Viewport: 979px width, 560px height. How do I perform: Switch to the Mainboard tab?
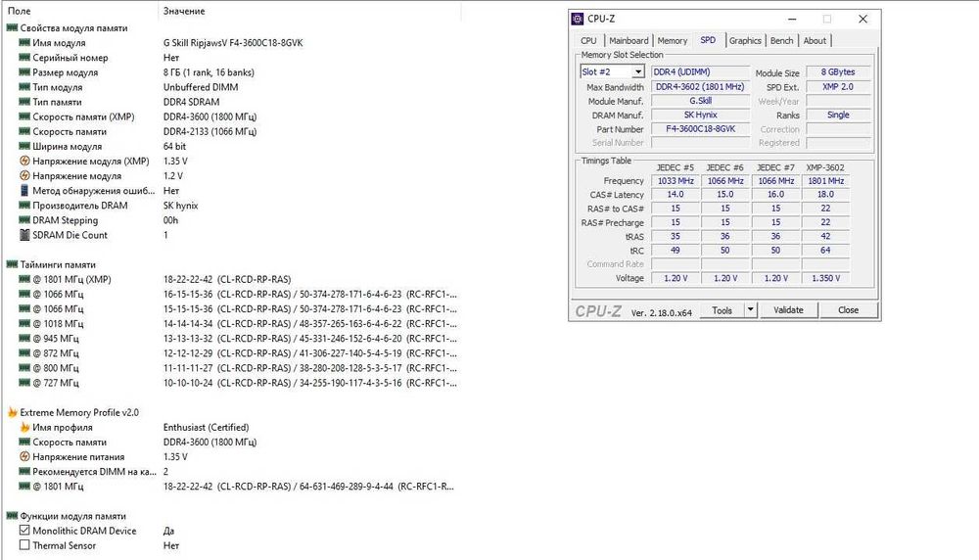coord(629,40)
